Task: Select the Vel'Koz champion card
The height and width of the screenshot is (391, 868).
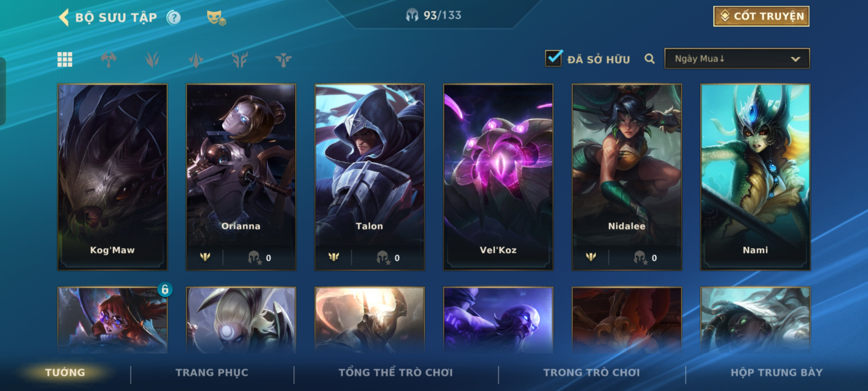Action: point(498,177)
